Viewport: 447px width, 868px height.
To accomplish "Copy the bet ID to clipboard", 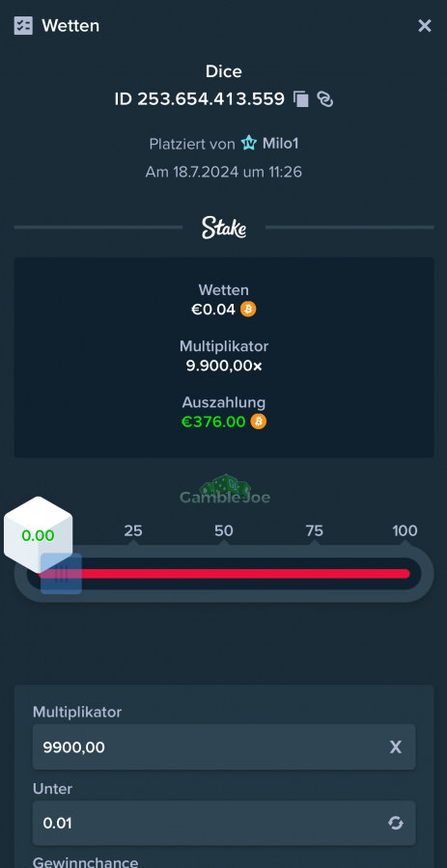I will 301,99.
